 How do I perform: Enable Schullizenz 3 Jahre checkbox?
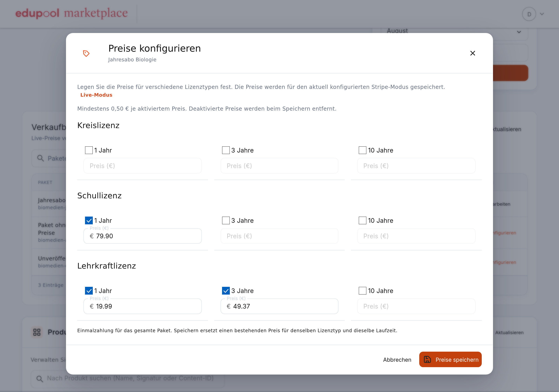point(226,220)
